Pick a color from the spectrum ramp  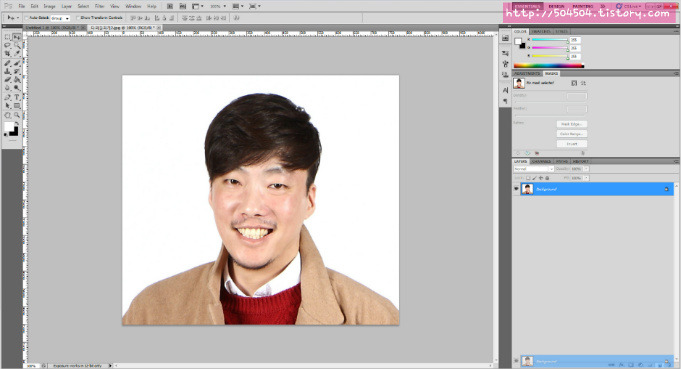click(549, 66)
